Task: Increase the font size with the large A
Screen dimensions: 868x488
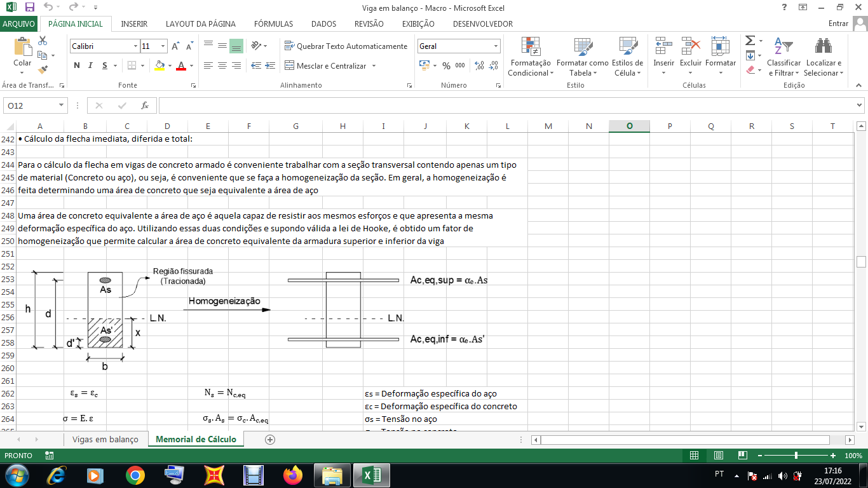Action: click(x=175, y=46)
